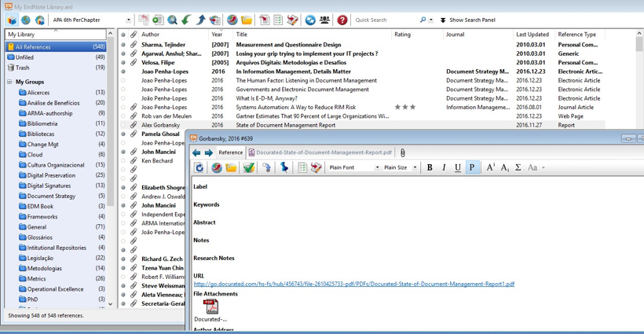Go to next reference with right arrow
The height and width of the screenshot is (334, 644).
209,152
